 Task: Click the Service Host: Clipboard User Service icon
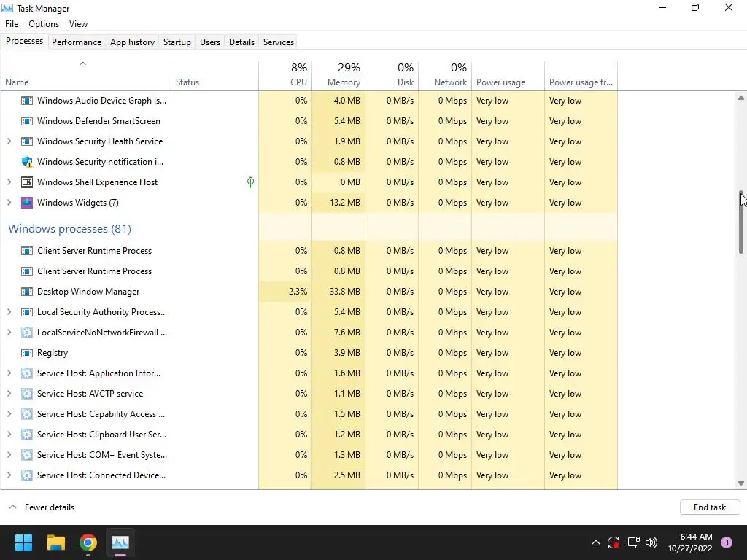click(27, 435)
